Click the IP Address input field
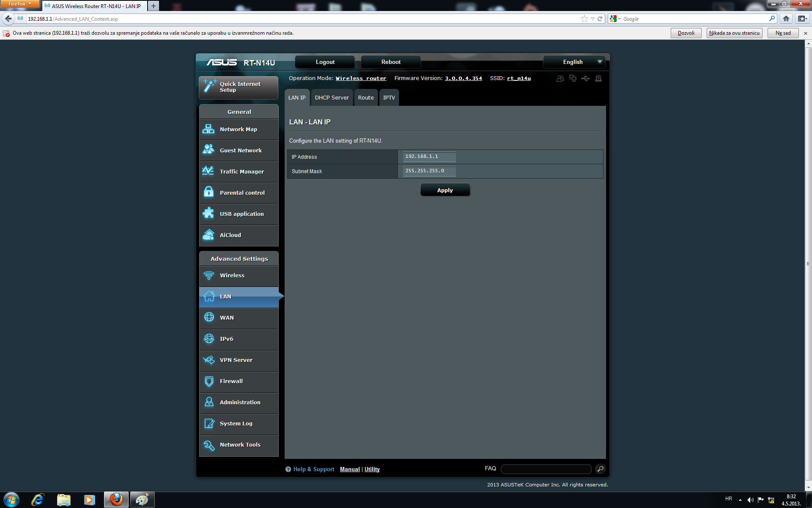812x508 pixels. click(429, 157)
